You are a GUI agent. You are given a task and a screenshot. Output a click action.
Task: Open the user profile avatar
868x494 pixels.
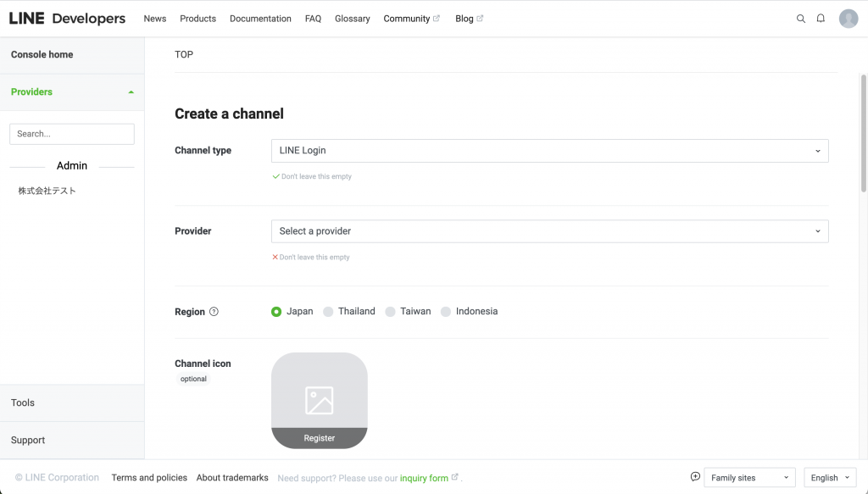click(x=848, y=19)
